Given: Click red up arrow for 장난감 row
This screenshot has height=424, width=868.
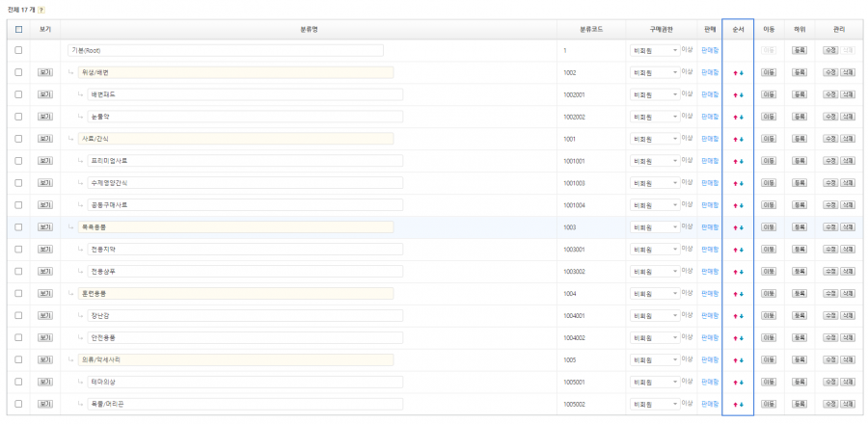Looking at the screenshot, I should (x=735, y=316).
